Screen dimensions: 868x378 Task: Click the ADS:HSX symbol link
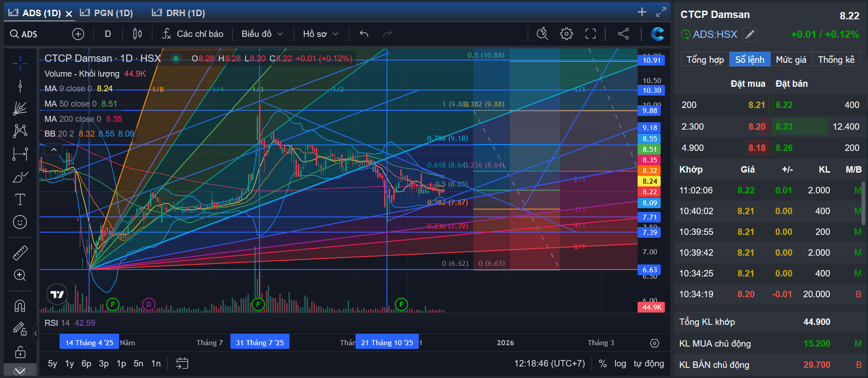715,34
